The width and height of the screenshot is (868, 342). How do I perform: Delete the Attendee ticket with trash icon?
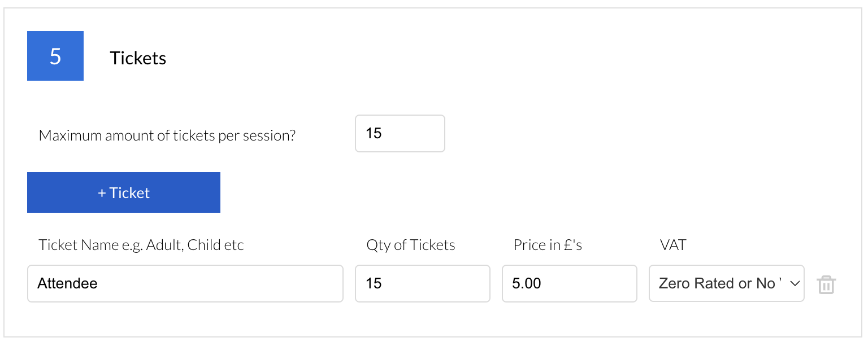826,284
